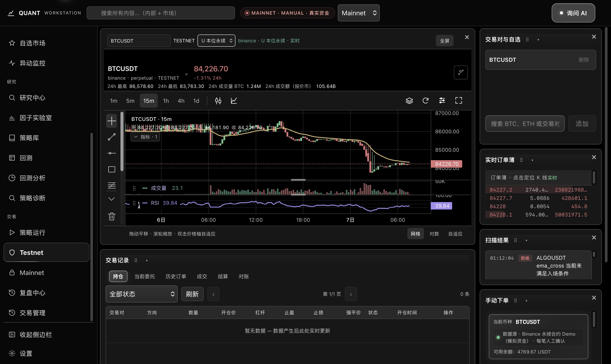Screen dimensions: 611x364
Task: Open chart settings sliders icon
Action: [442, 101]
